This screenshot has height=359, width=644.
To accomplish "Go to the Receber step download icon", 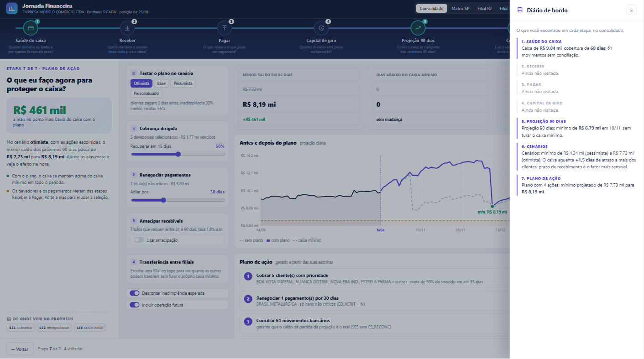I will pos(127,28).
